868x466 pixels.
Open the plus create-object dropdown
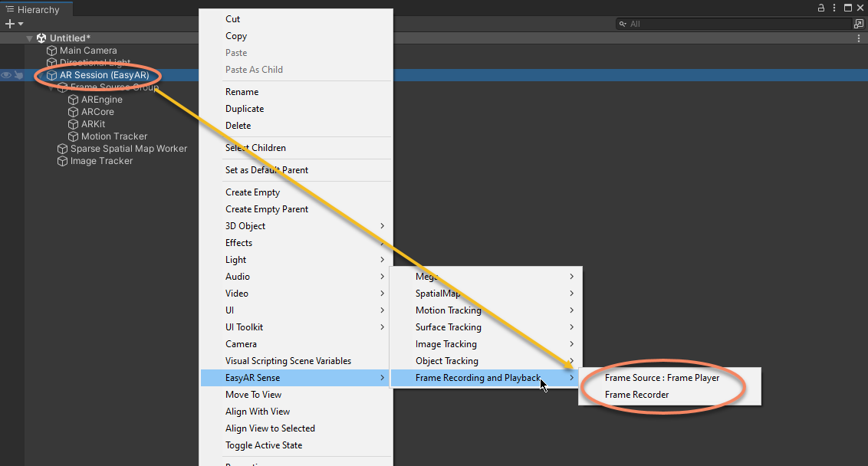14,24
